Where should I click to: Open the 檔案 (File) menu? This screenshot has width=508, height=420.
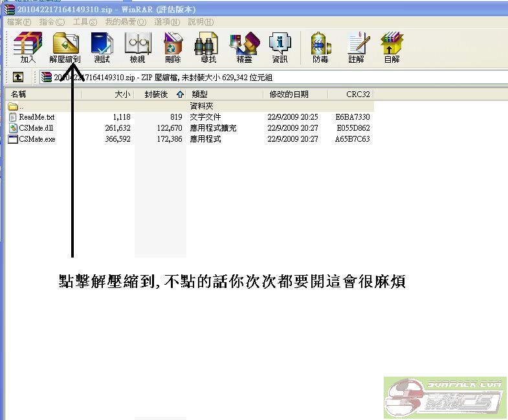tap(19, 21)
